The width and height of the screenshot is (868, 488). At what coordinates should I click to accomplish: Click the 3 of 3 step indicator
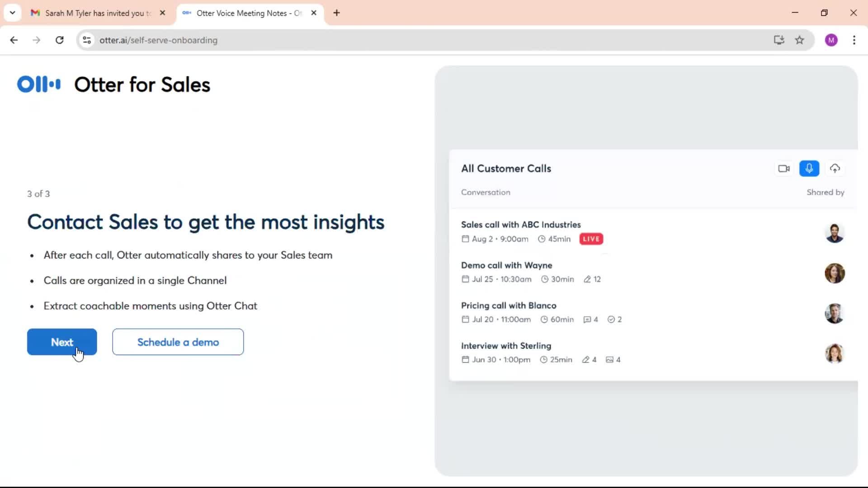[38, 194]
